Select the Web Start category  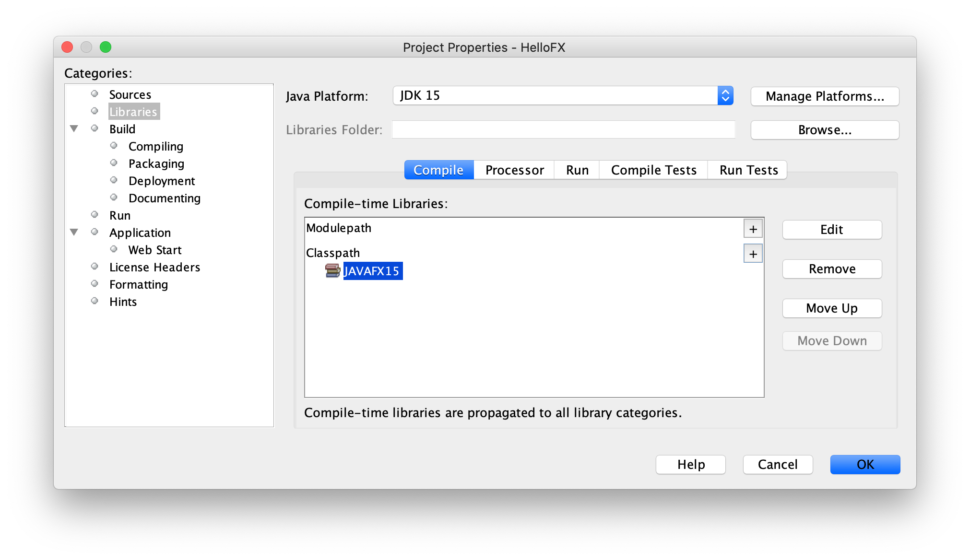[154, 250]
